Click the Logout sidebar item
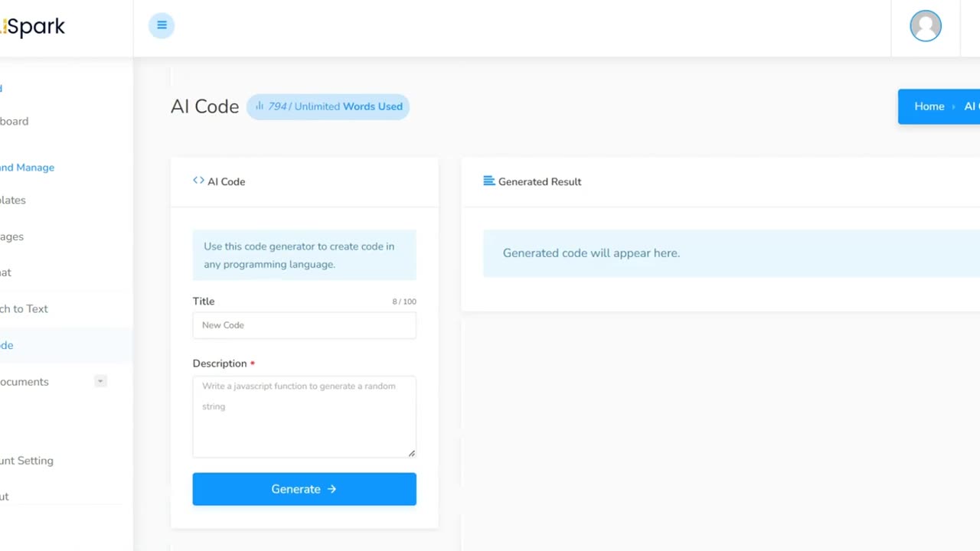980x551 pixels. pyautogui.click(x=5, y=496)
